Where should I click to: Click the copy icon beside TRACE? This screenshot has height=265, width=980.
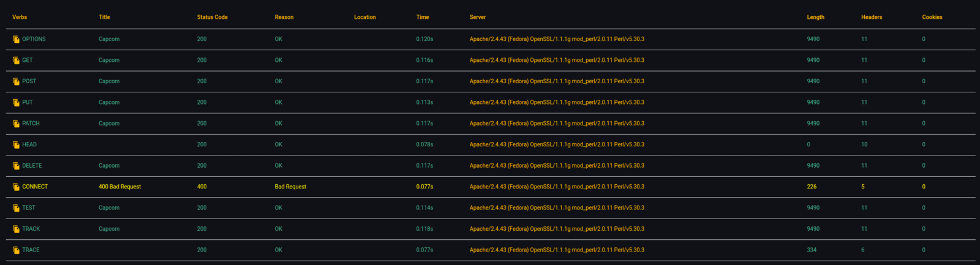pyautogui.click(x=16, y=250)
